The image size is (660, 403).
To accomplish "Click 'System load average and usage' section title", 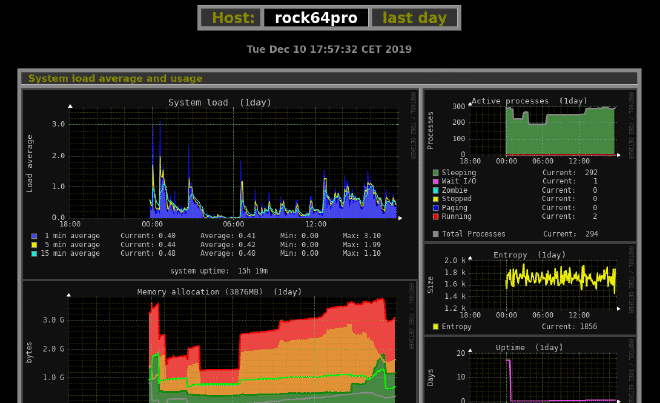I will (115, 78).
